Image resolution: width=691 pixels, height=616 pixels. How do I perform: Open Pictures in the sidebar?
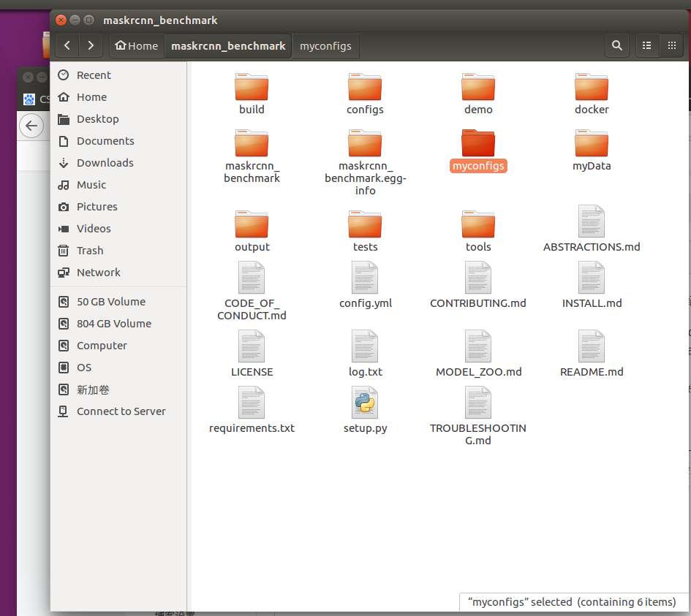[118, 207]
